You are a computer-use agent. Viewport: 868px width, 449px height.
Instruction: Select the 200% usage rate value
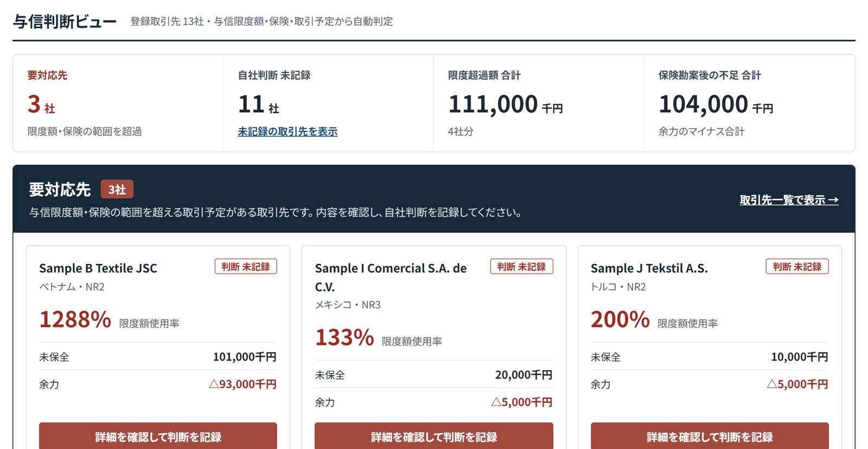click(620, 319)
